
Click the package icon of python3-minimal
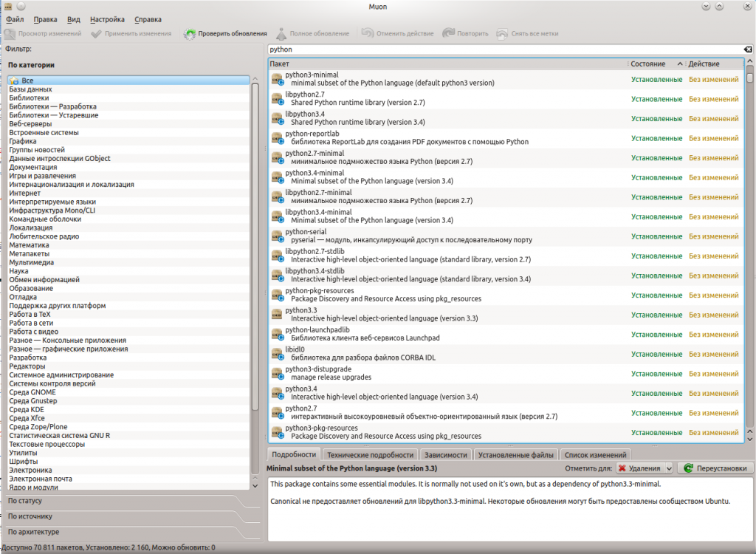278,79
